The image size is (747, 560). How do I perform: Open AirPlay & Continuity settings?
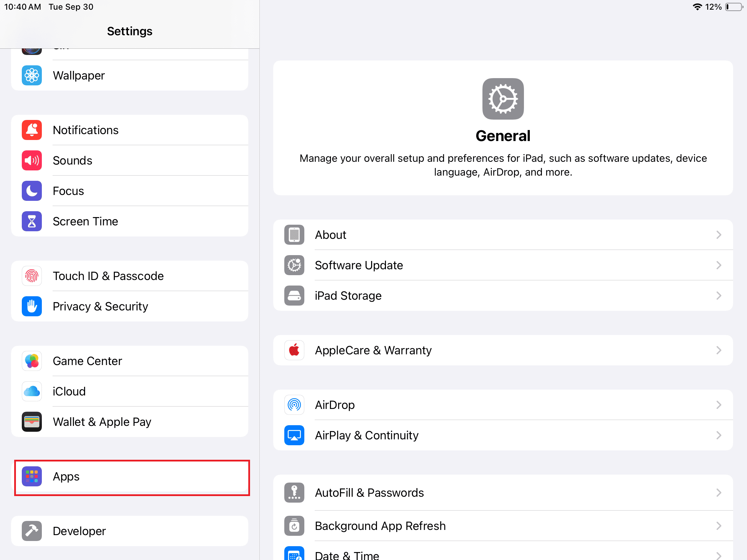point(367,435)
